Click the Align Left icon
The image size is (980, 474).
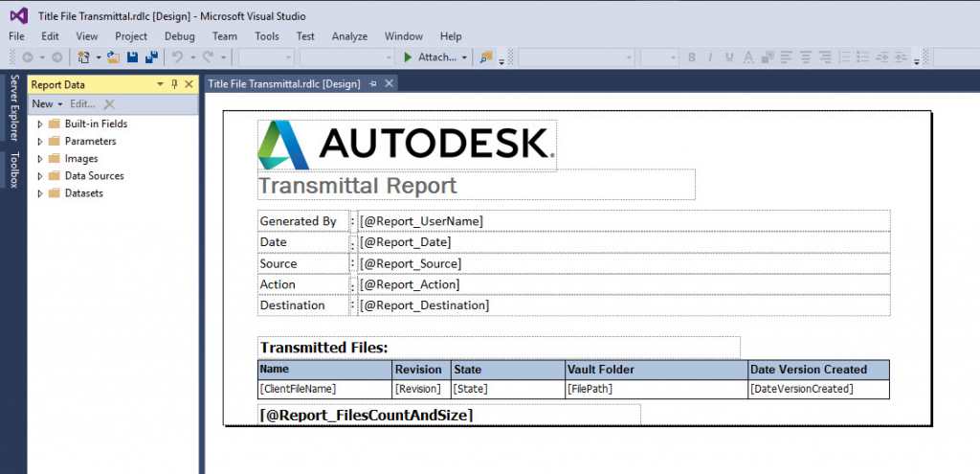(x=786, y=57)
